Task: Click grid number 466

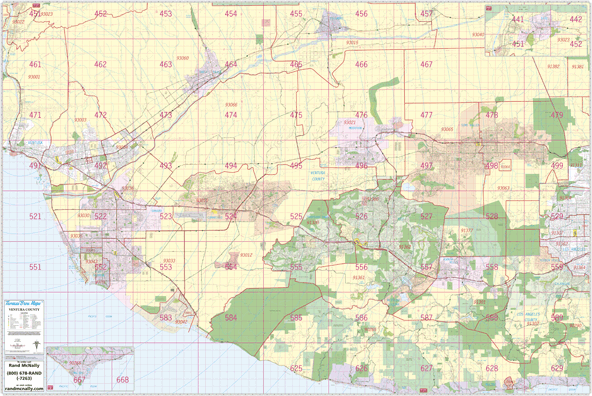Action: pyautogui.click(x=361, y=64)
